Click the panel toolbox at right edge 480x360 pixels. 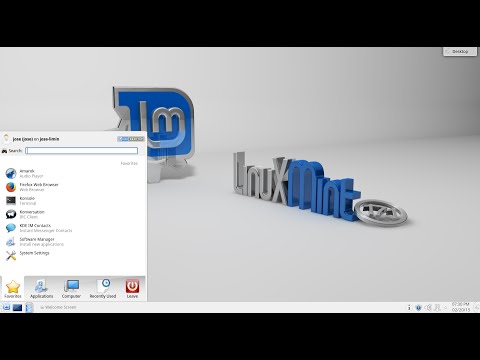click(477, 307)
